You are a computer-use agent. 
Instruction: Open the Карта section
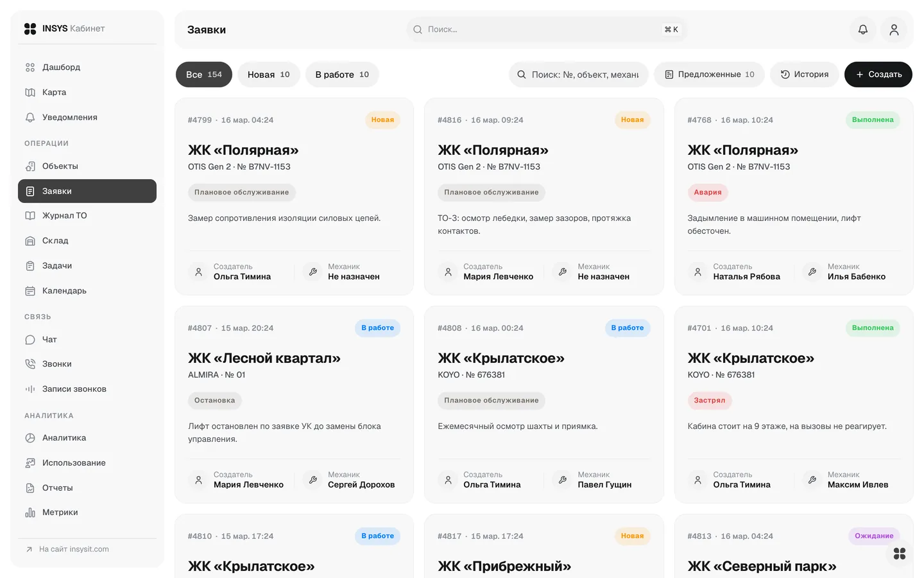(x=87, y=92)
